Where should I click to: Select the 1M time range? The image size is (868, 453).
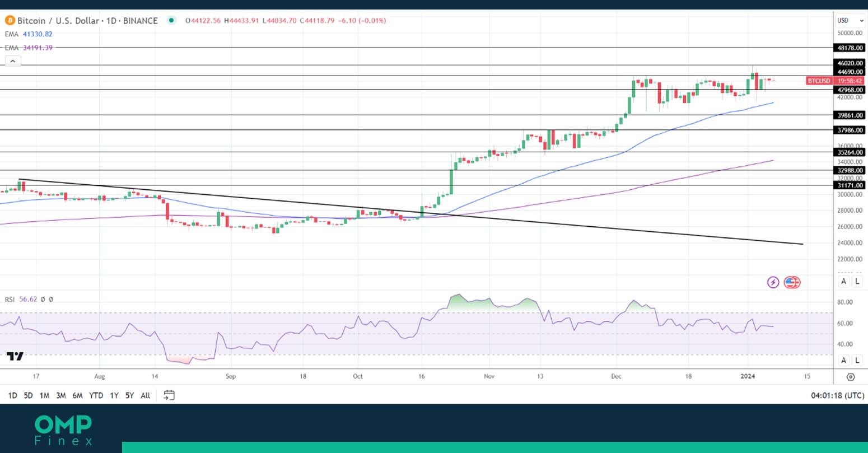44,395
